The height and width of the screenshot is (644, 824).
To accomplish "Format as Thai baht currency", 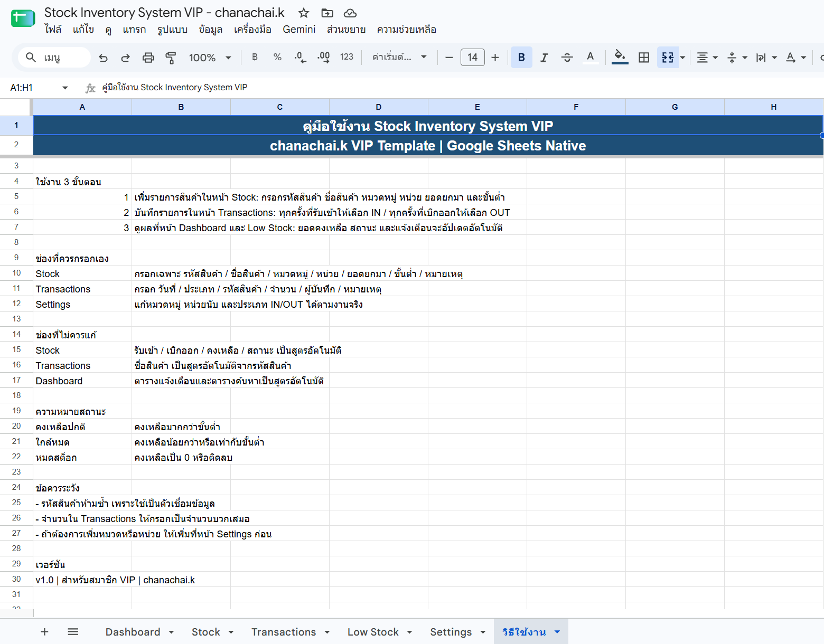I will pyautogui.click(x=255, y=57).
